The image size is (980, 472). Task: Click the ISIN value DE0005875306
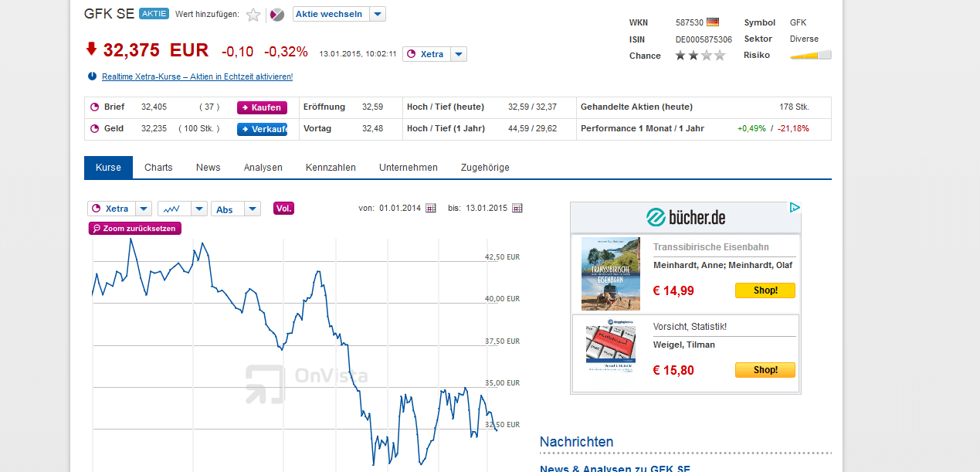(x=704, y=39)
